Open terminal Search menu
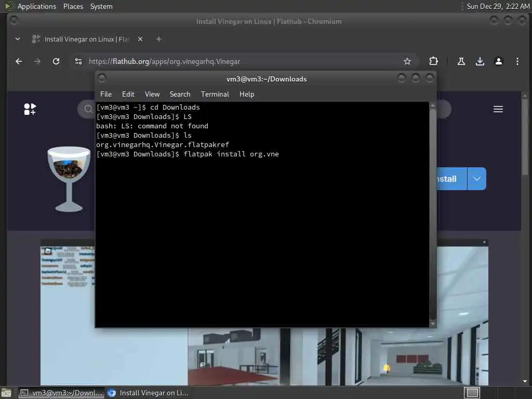532x399 pixels. click(180, 95)
